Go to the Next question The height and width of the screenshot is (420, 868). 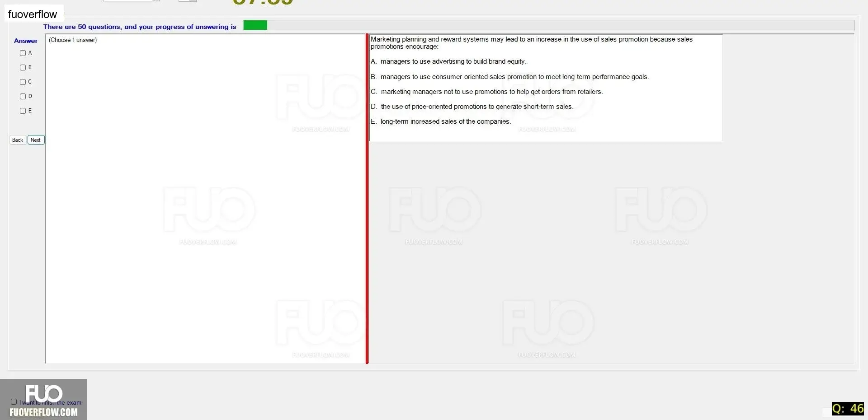[36, 140]
